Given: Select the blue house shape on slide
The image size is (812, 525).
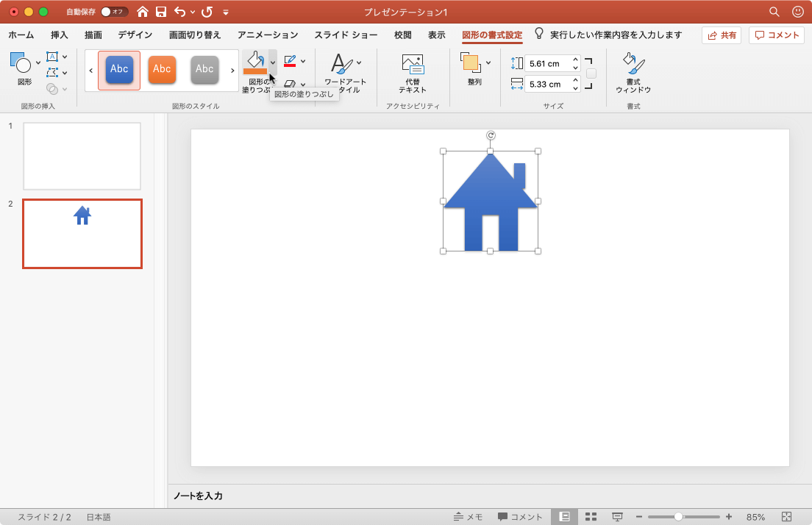Looking at the screenshot, I should tap(491, 201).
